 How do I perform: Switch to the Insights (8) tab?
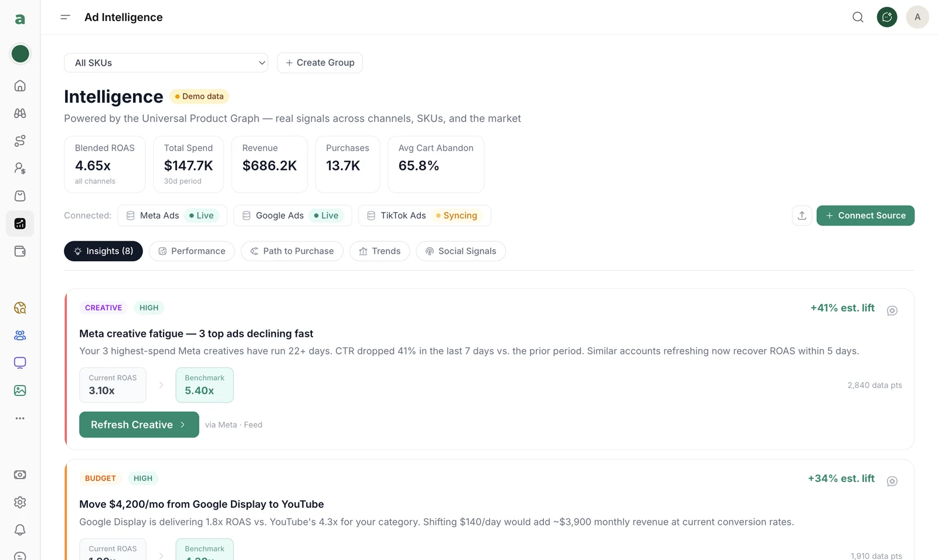(x=103, y=251)
